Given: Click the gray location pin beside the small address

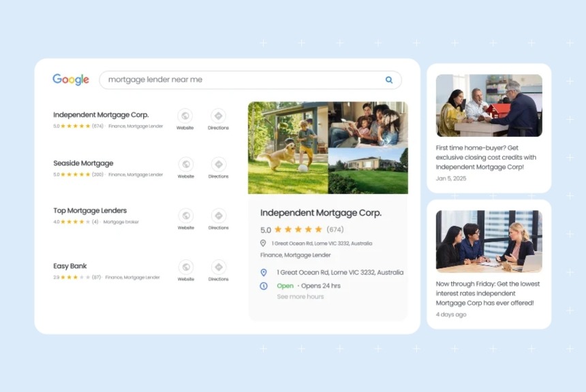Looking at the screenshot, I should pyautogui.click(x=263, y=244).
